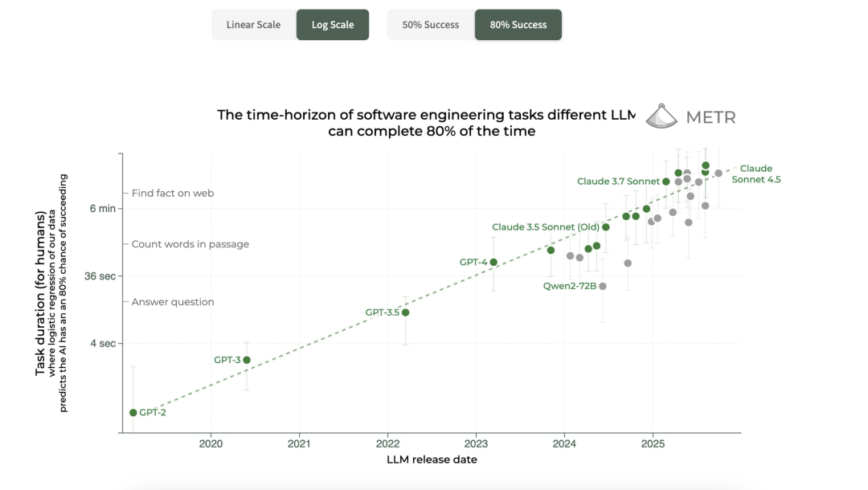
Task: Click the Claude Sonnet 4.5 label
Action: tap(755, 174)
